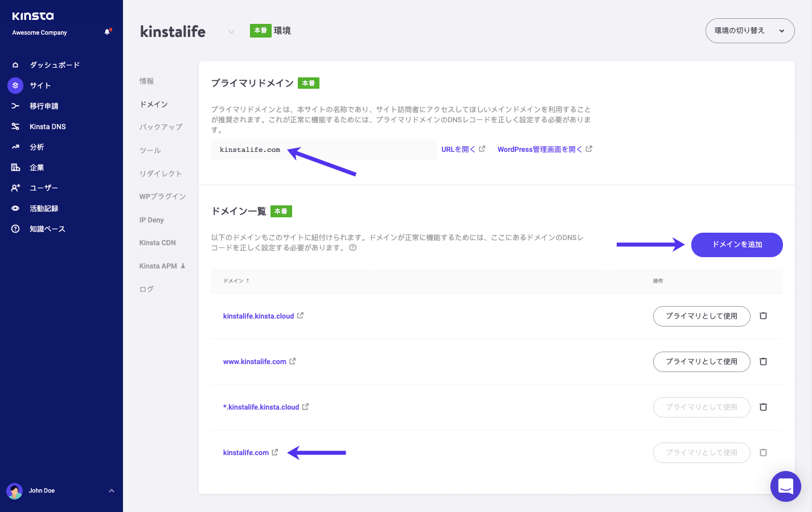812x512 pixels.
Task: Open Kinsta DNS from sidebar
Action: point(14,126)
